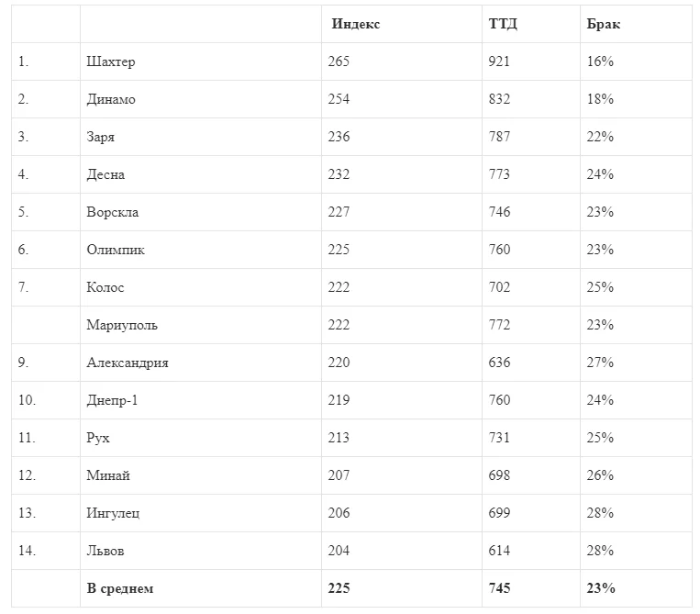
Task: Select Шахтер's index value 265
Action: click(339, 61)
